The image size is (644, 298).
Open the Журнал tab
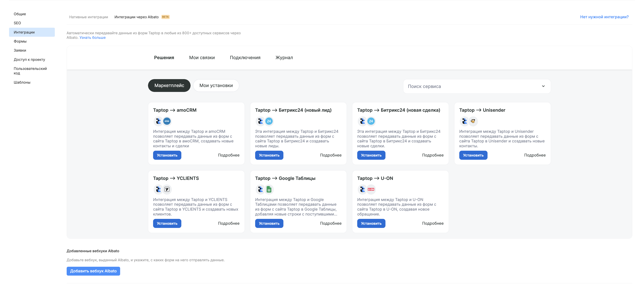[x=284, y=58]
